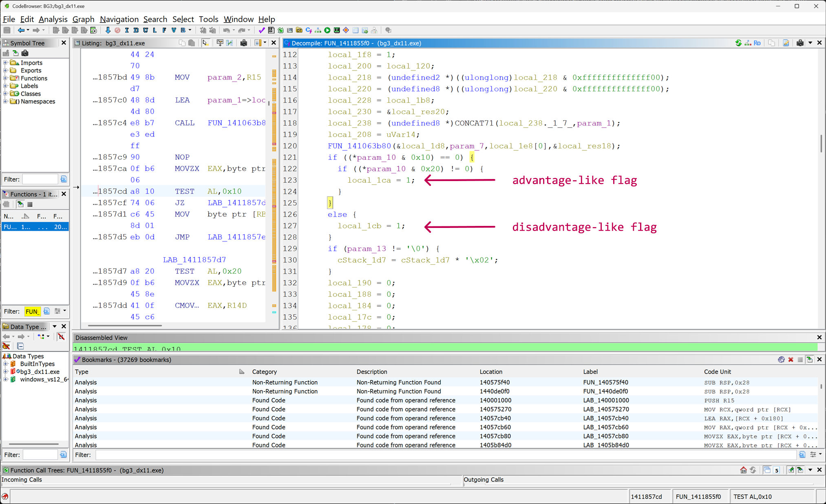Expand the Functions tree node
The height and width of the screenshot is (504, 826).
5,78
